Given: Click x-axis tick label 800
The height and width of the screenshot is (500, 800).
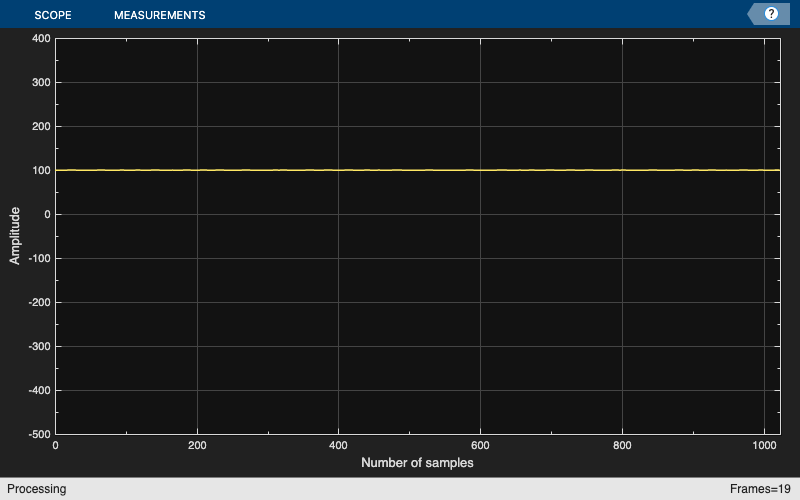Looking at the screenshot, I should pyautogui.click(x=622, y=445).
